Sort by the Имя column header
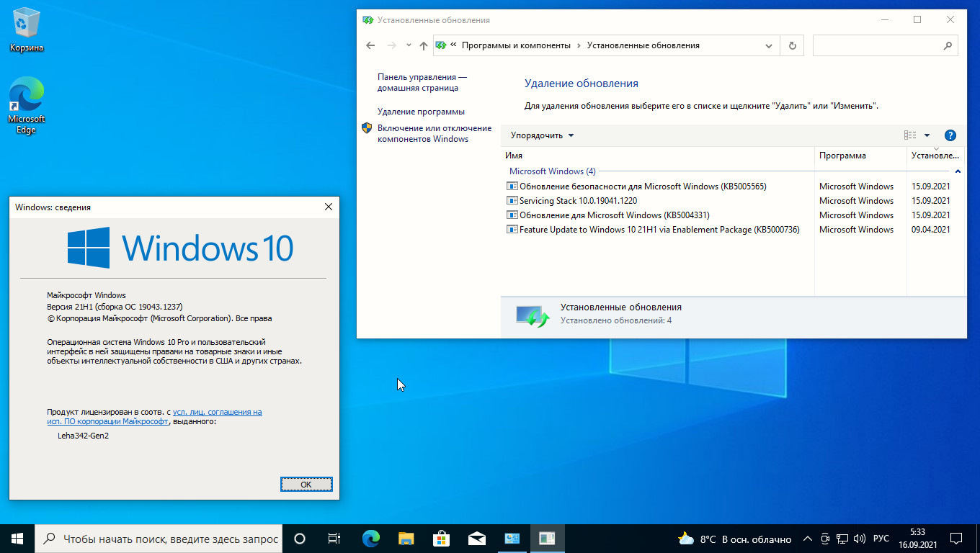Viewport: 980px width, 553px height. 657,156
